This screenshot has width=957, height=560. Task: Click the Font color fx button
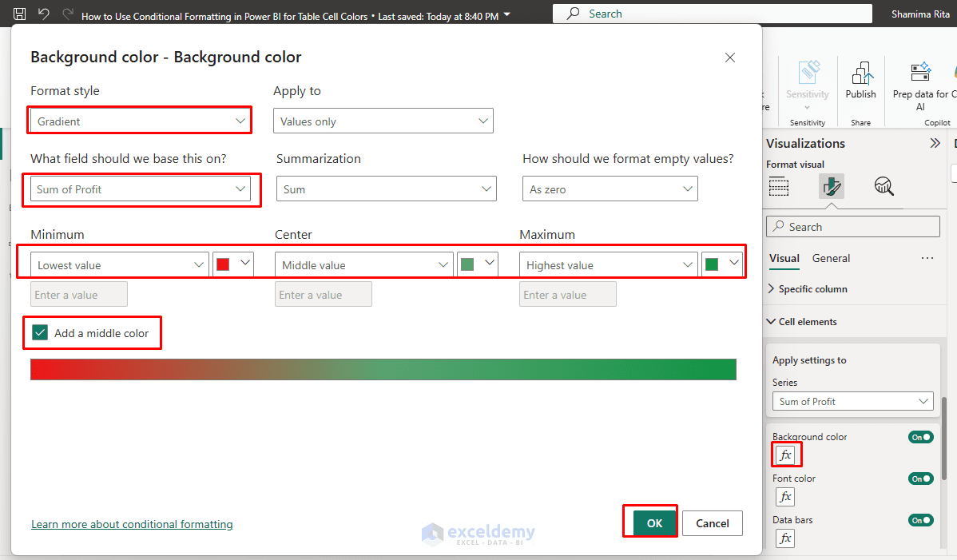pyautogui.click(x=785, y=496)
